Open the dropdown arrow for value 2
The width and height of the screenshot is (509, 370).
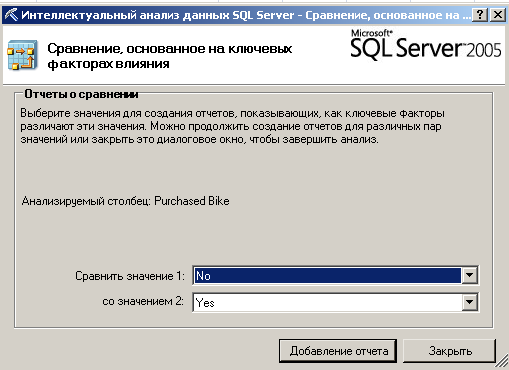[469, 302]
